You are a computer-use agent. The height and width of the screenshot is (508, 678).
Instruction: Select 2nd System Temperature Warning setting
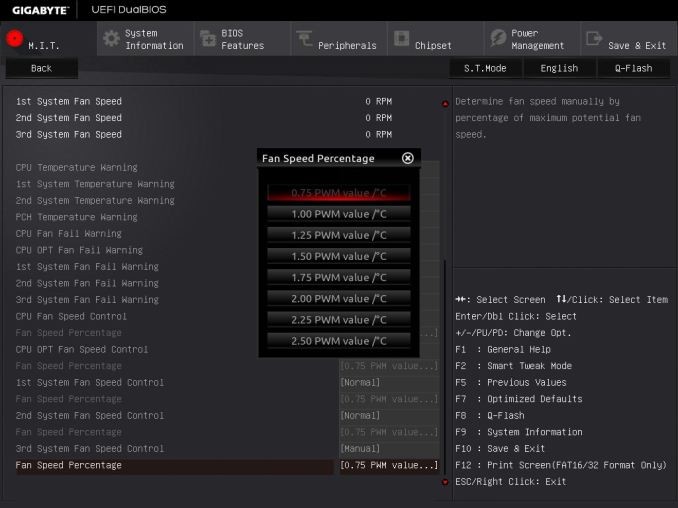pos(95,201)
